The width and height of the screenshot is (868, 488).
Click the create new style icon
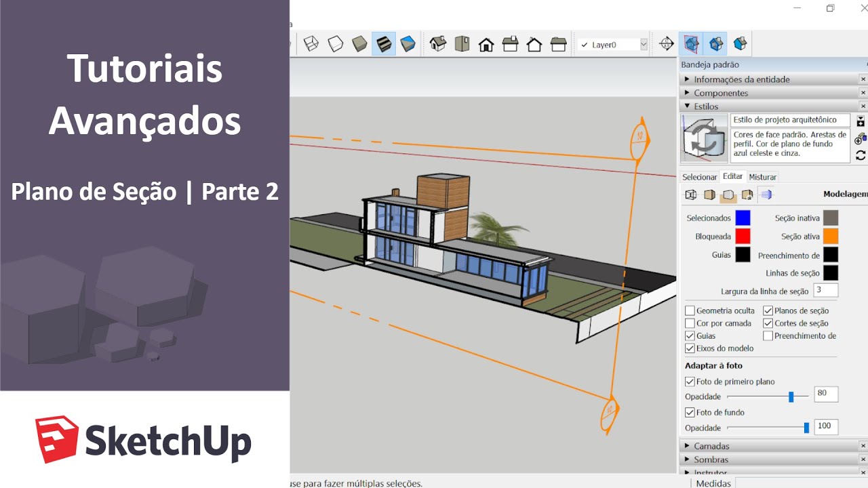(861, 139)
